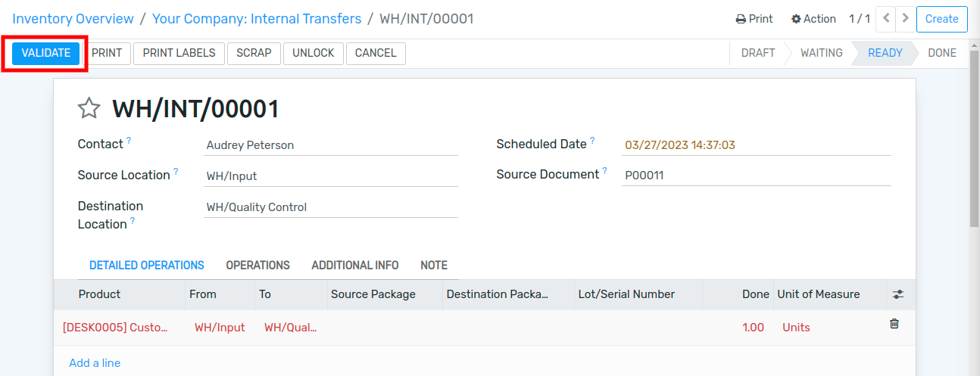Switch to the Additional Info tab
980x376 pixels.
pos(355,266)
